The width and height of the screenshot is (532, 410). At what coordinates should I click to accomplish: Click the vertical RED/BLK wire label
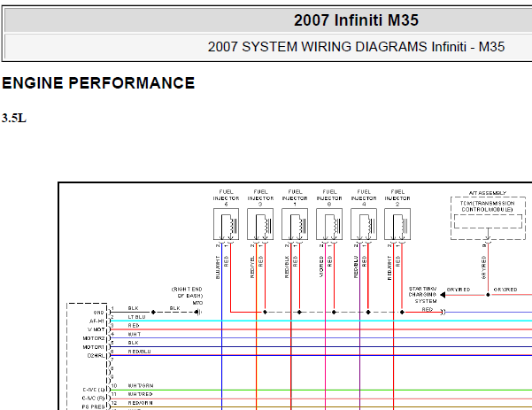click(x=287, y=267)
